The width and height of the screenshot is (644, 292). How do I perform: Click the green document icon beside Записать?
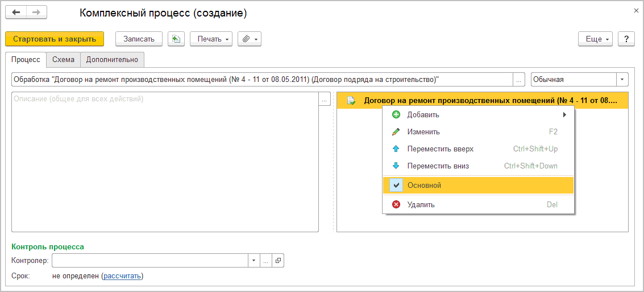[x=176, y=39]
